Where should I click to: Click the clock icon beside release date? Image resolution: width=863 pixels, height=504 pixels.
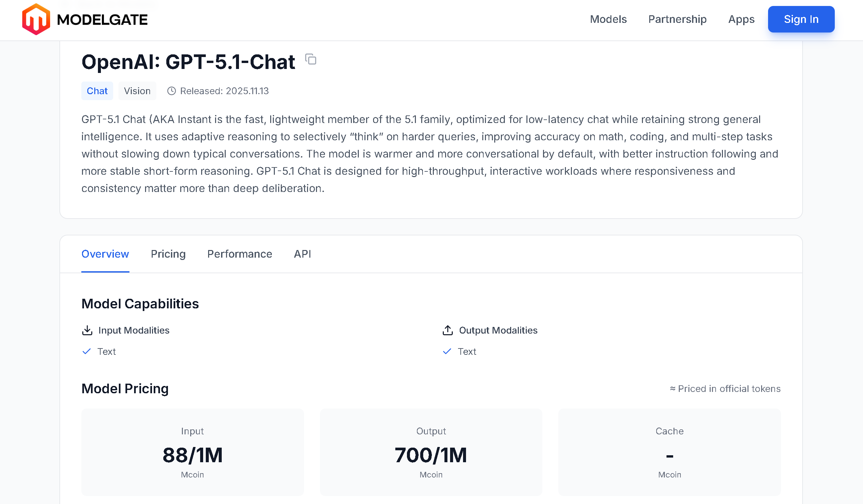click(x=171, y=91)
